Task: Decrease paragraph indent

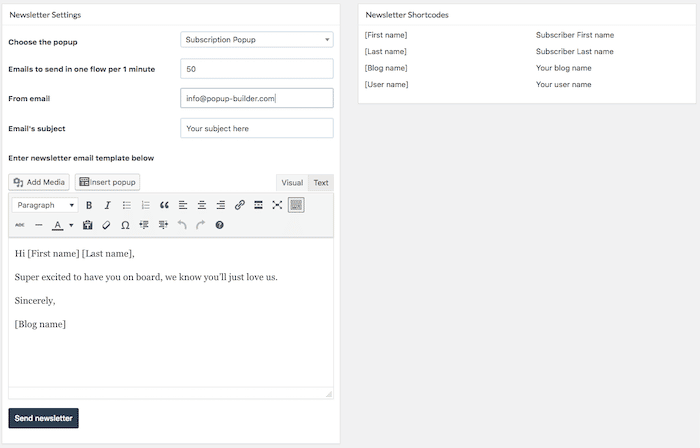Action: [144, 225]
